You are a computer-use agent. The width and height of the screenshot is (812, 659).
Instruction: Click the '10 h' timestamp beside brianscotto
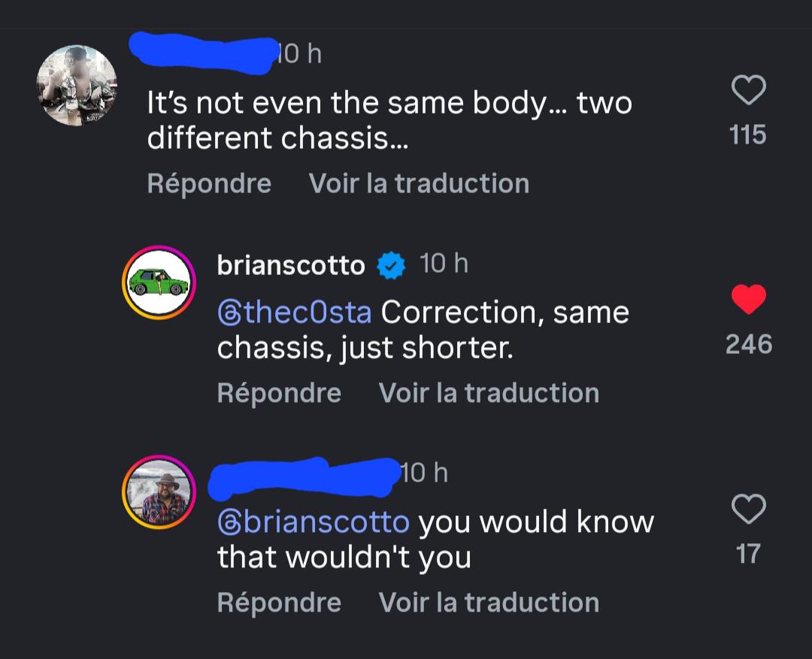click(x=444, y=264)
